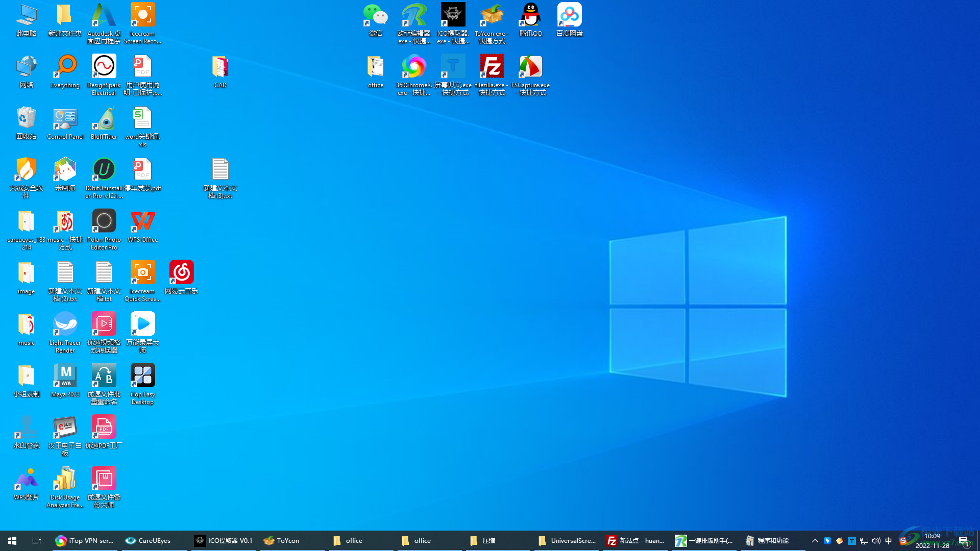
Task: Switch to 程序和功能 taskbar window
Action: tap(773, 540)
